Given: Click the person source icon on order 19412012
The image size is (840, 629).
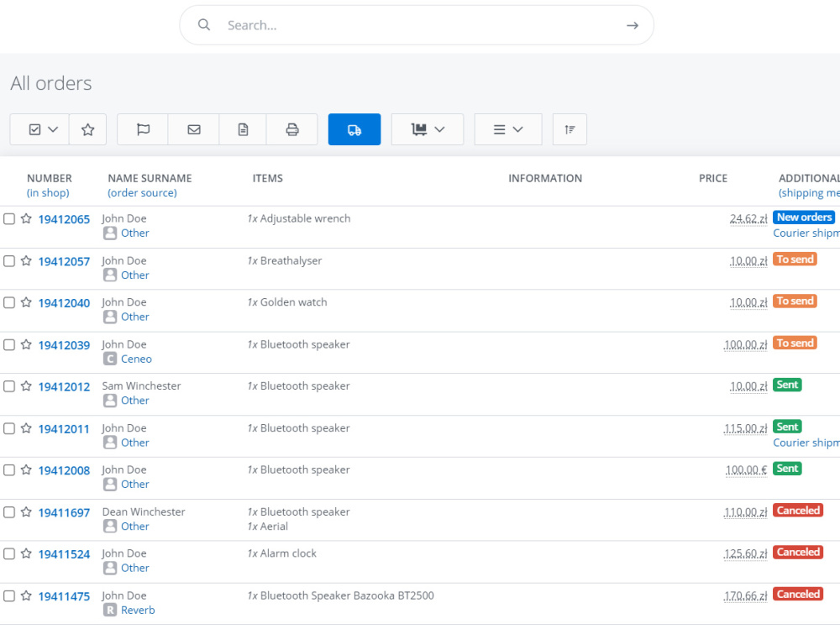Looking at the screenshot, I should (x=110, y=401).
